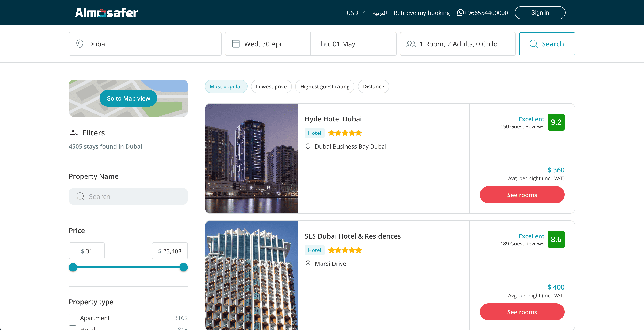Check the Apartment property type checkbox
The image size is (644, 330).
click(x=73, y=317)
